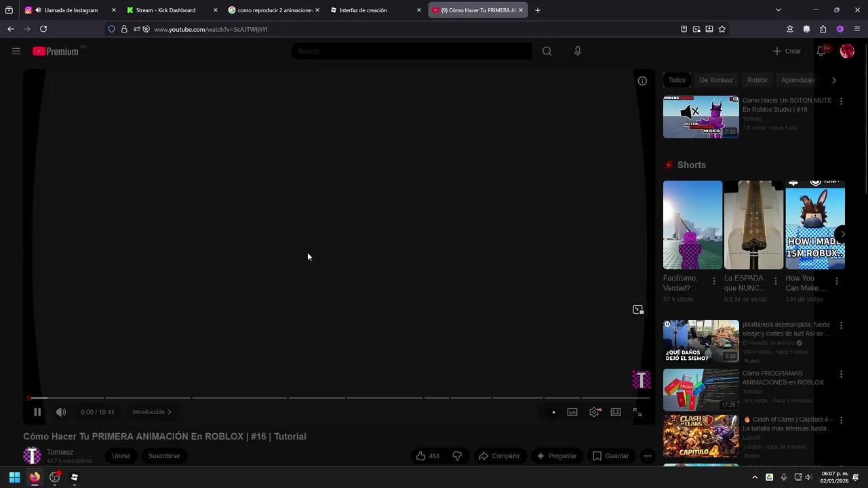Open options for the Mañanera interrumpida video

pyautogui.click(x=842, y=325)
